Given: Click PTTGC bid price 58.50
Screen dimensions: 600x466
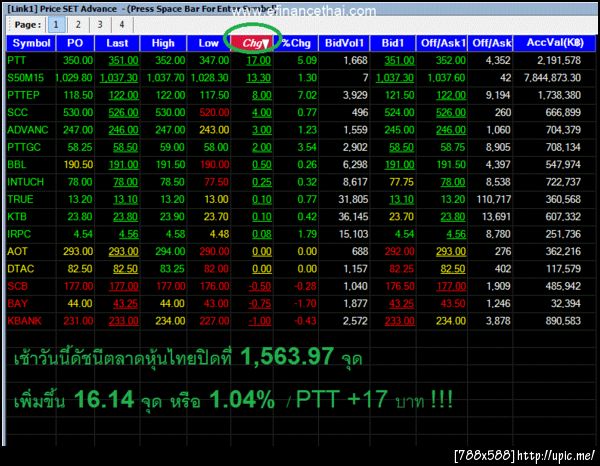Looking at the screenshot, I should coord(401,147).
